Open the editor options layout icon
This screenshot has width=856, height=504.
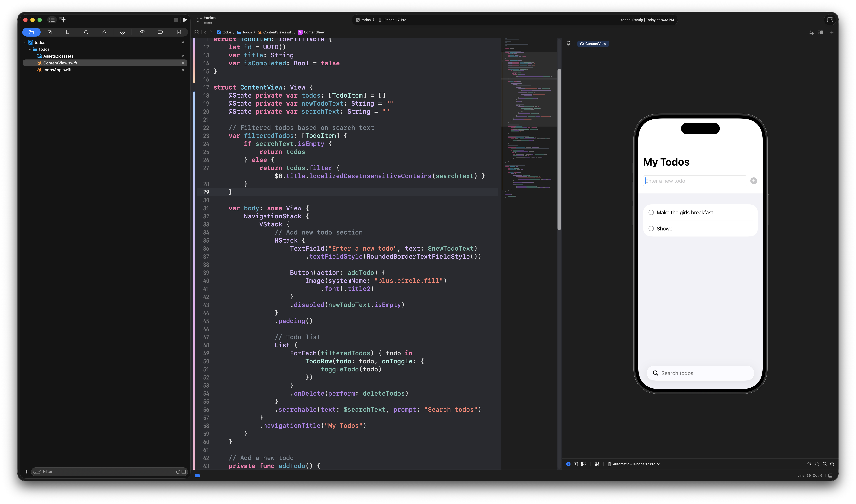pos(820,32)
